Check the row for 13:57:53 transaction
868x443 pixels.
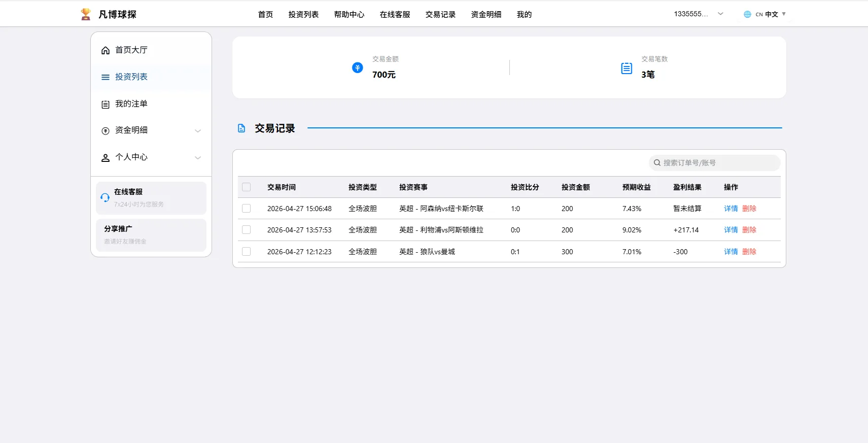[x=247, y=230]
